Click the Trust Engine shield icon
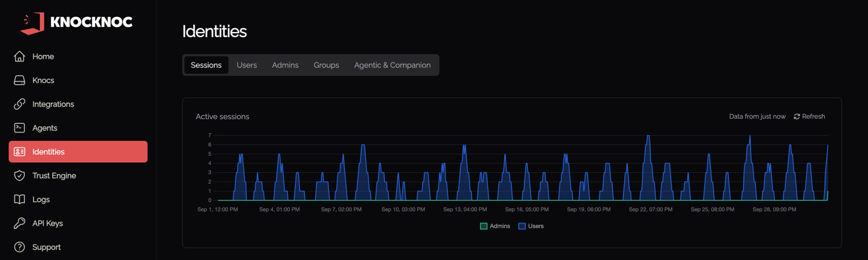Viewport: 868px width, 260px height. tap(20, 175)
